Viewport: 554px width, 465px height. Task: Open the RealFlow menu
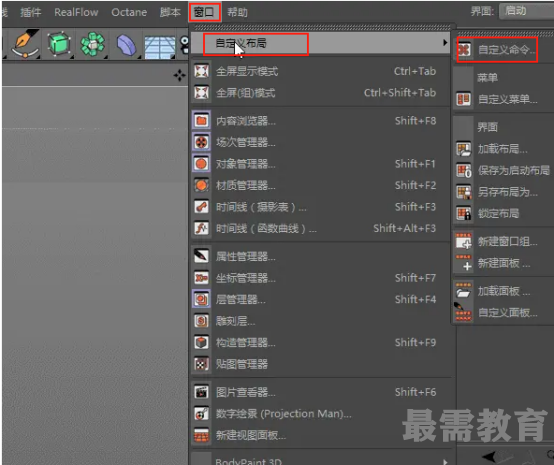tap(76, 12)
